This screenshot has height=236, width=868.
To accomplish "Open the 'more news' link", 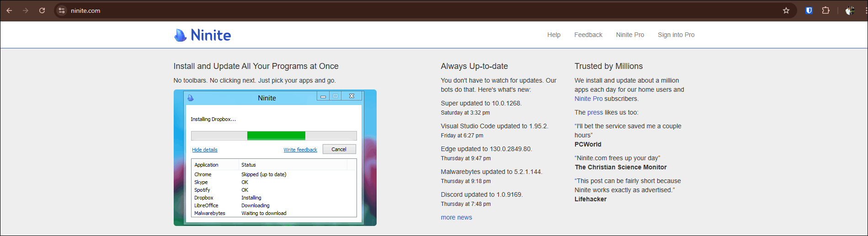I will tap(456, 217).
